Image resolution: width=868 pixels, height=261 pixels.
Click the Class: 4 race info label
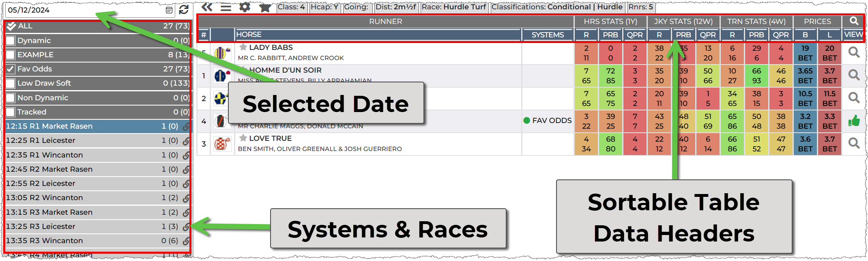pyautogui.click(x=291, y=7)
